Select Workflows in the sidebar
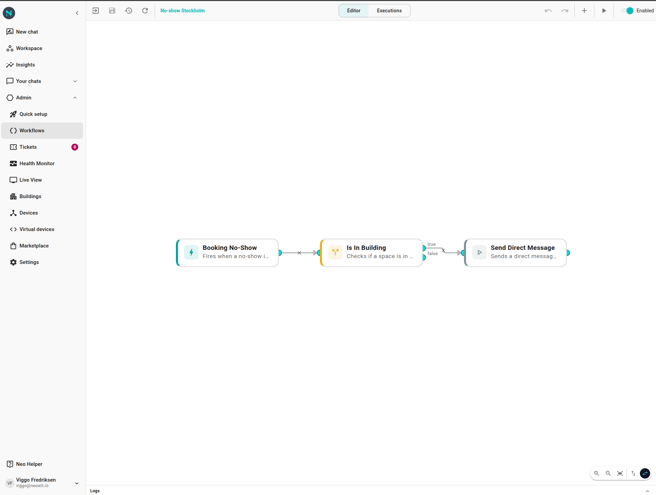 tap(42, 131)
